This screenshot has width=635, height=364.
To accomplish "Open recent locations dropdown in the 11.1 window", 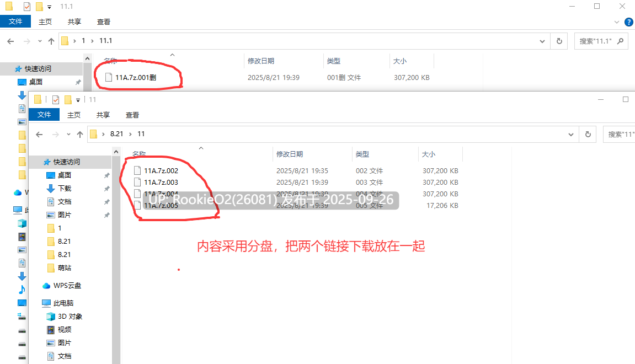I will (40, 41).
